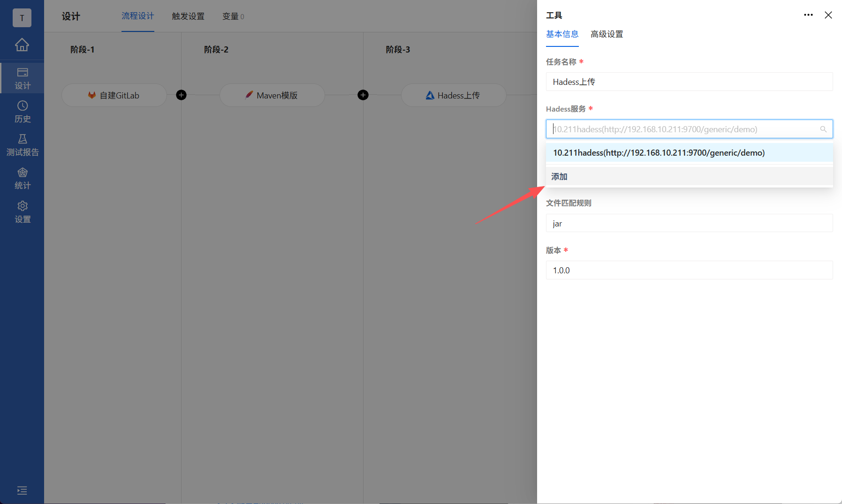Viewport: 842px width, 504px height.
Task: Click the 任务名称 input field
Action: coord(689,82)
